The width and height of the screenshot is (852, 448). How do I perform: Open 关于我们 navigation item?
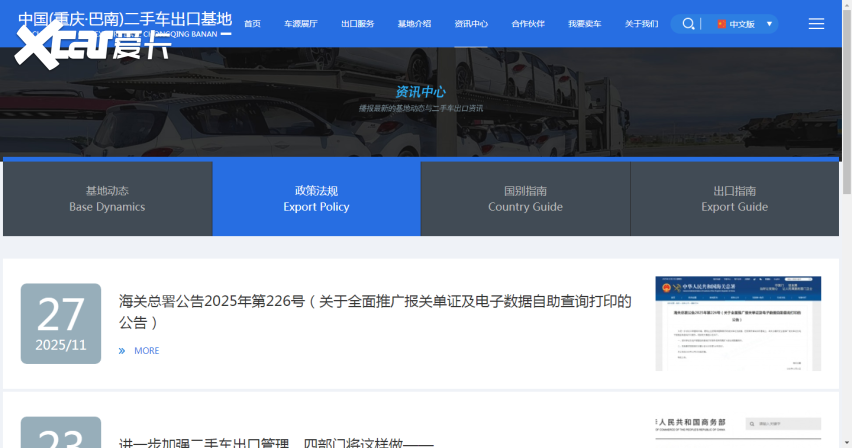pyautogui.click(x=642, y=24)
